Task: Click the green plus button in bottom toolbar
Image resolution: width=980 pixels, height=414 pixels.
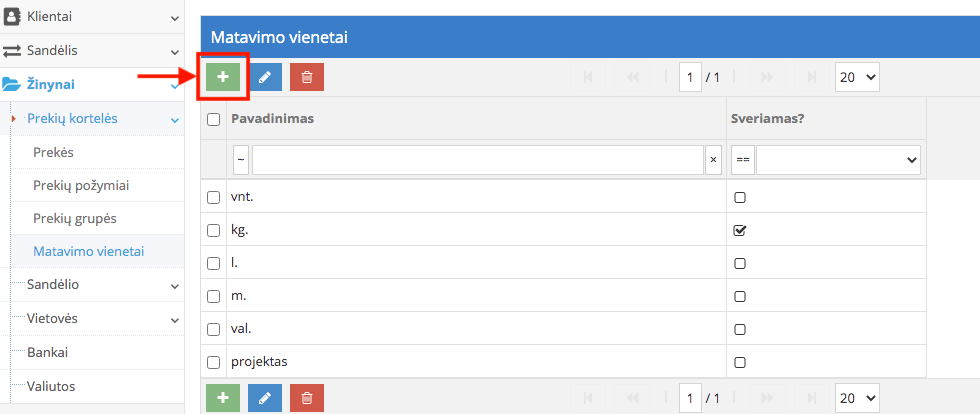Action: [223, 398]
